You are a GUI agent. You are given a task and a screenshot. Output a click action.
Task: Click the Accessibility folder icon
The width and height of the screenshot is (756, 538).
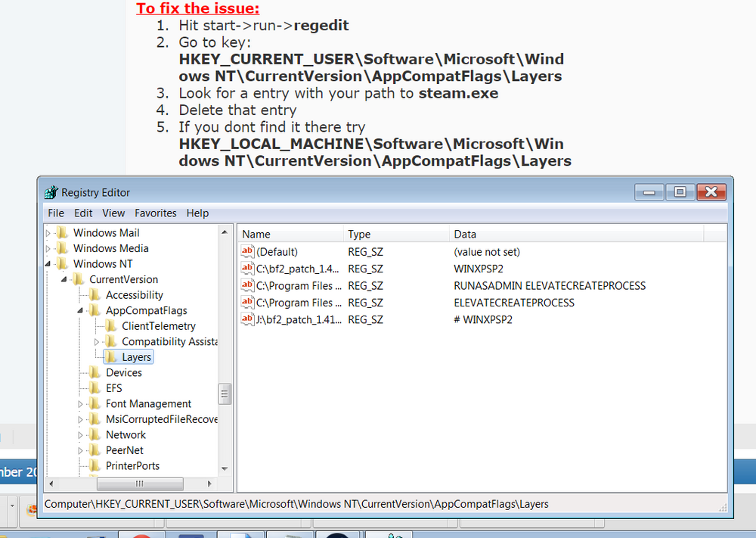(x=95, y=294)
